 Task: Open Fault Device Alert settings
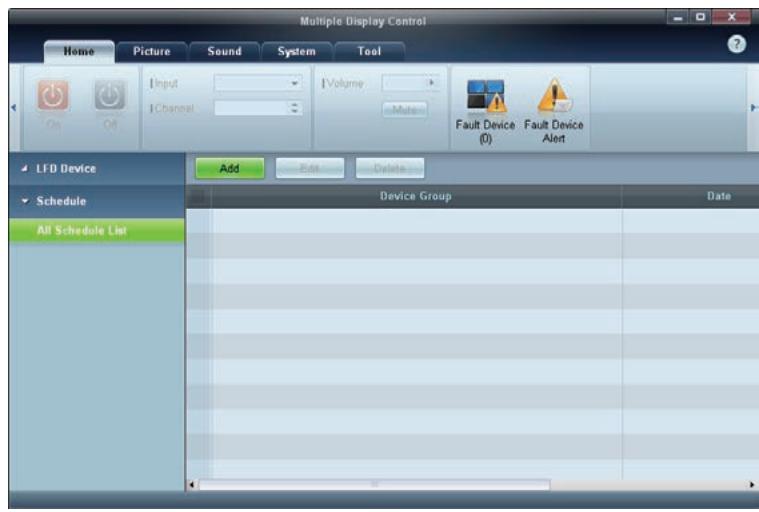coord(554,111)
